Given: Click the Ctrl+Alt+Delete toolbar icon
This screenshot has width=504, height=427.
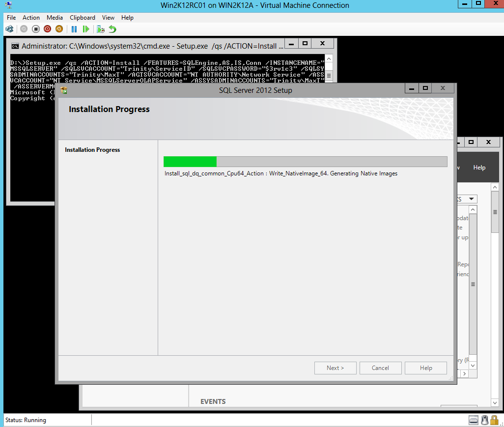Looking at the screenshot, I should [10, 29].
